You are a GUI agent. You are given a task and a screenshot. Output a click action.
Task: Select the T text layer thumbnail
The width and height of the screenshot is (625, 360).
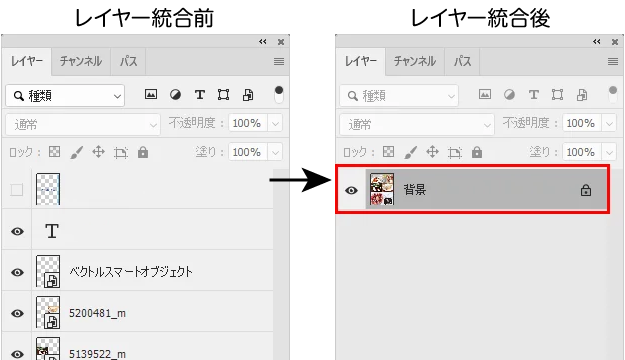(x=52, y=231)
